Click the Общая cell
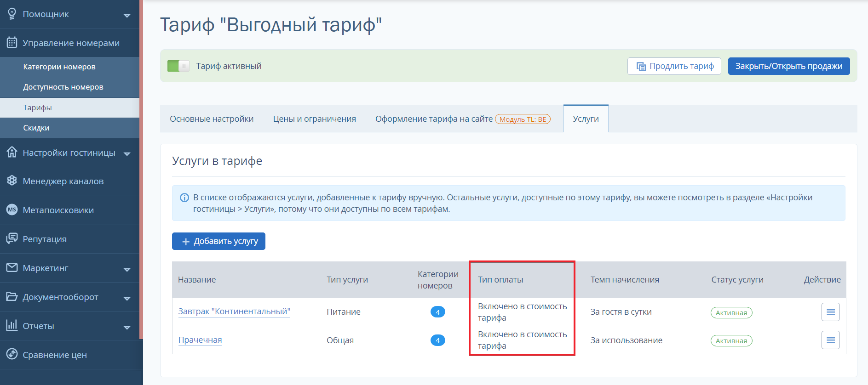Image resolution: width=868 pixels, height=385 pixels. pos(340,340)
